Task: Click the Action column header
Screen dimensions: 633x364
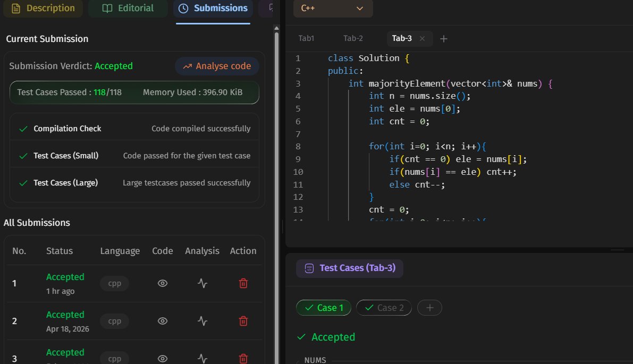Action: pyautogui.click(x=243, y=251)
